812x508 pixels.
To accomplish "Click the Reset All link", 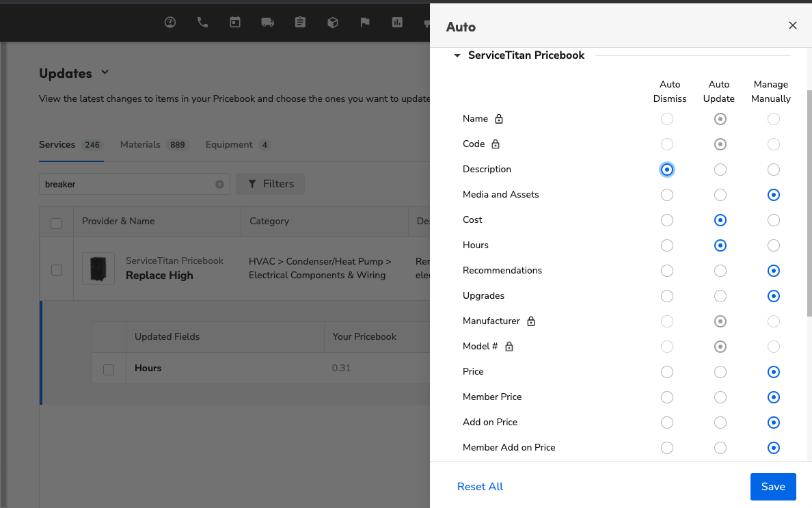I will click(480, 486).
